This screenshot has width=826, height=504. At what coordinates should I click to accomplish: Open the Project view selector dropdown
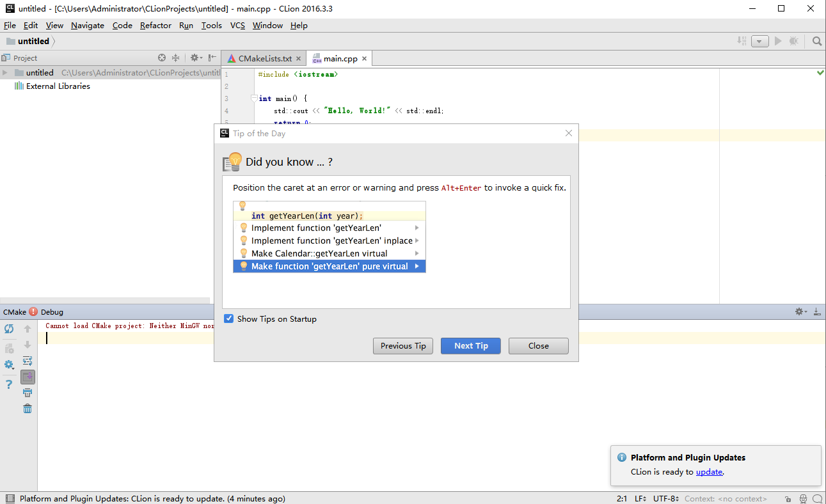point(20,58)
